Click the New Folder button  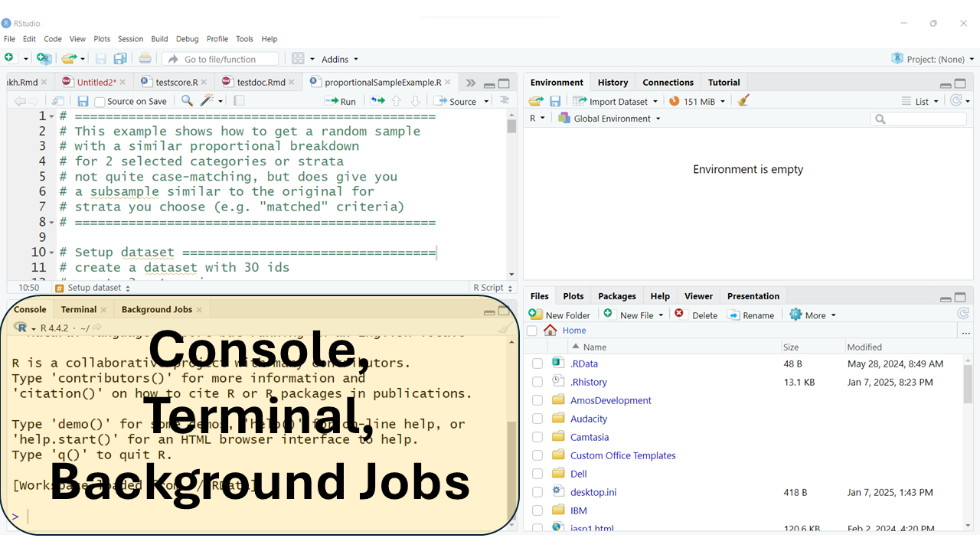point(560,315)
